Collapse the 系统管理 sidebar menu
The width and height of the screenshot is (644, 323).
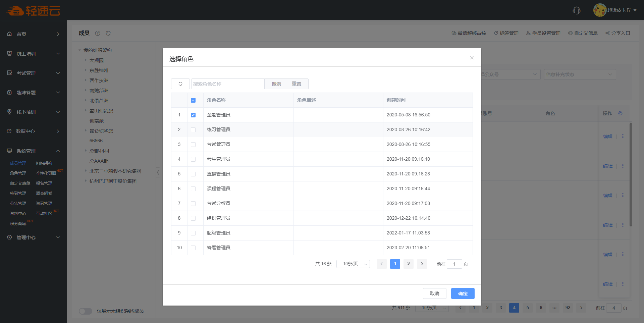[58, 151]
